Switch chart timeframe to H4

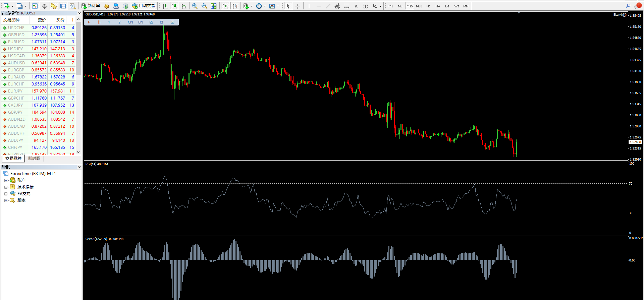click(438, 6)
